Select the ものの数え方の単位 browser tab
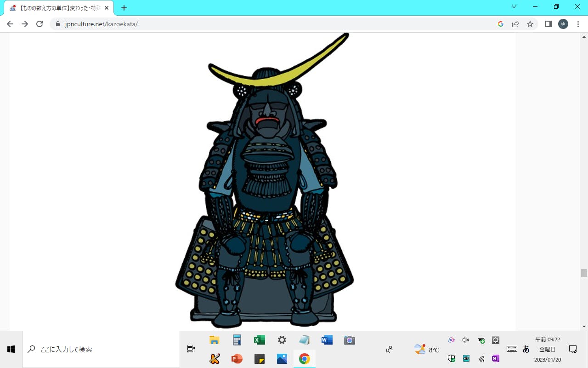The image size is (588, 368). point(57,8)
